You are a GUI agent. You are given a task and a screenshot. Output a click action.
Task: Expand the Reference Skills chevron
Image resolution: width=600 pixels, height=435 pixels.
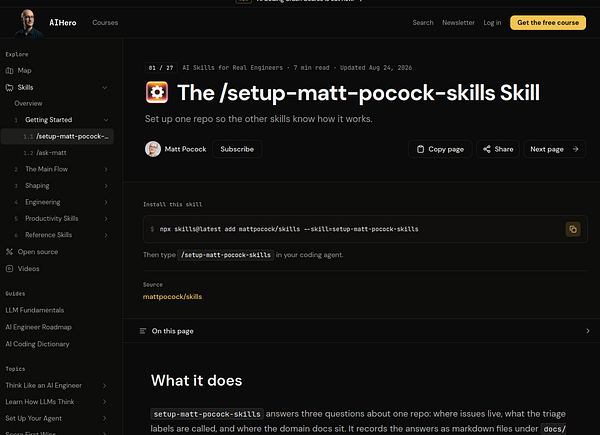coord(106,235)
